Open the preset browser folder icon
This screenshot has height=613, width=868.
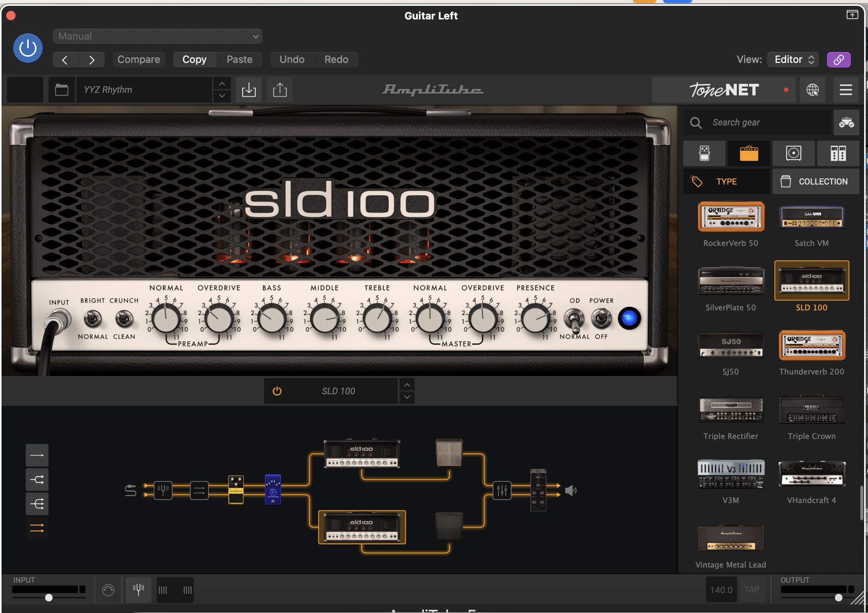61,90
